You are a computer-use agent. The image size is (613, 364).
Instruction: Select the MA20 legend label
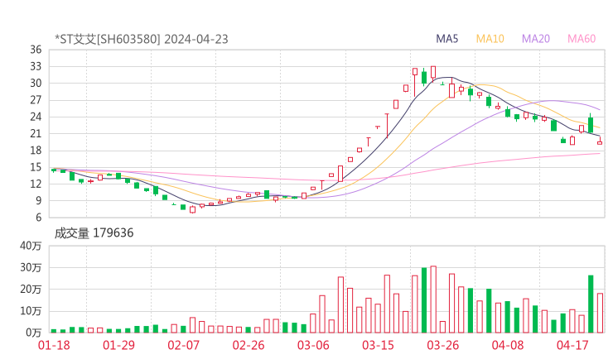pyautogui.click(x=536, y=39)
